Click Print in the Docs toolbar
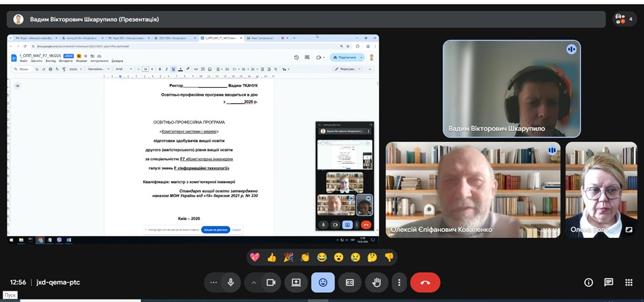The image size is (644, 302). click(50, 69)
